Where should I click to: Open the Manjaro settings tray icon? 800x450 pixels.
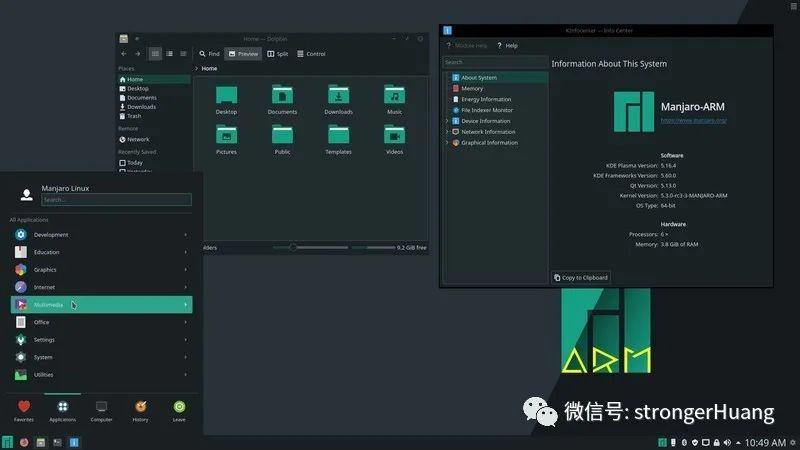pos(662,442)
